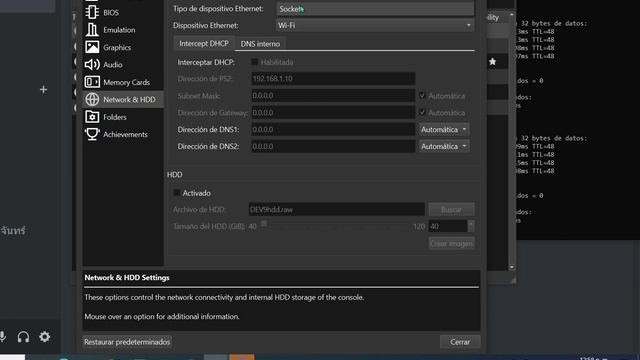Click the Dirección de PS2 address field
This screenshot has width=640, height=360.
(x=333, y=78)
